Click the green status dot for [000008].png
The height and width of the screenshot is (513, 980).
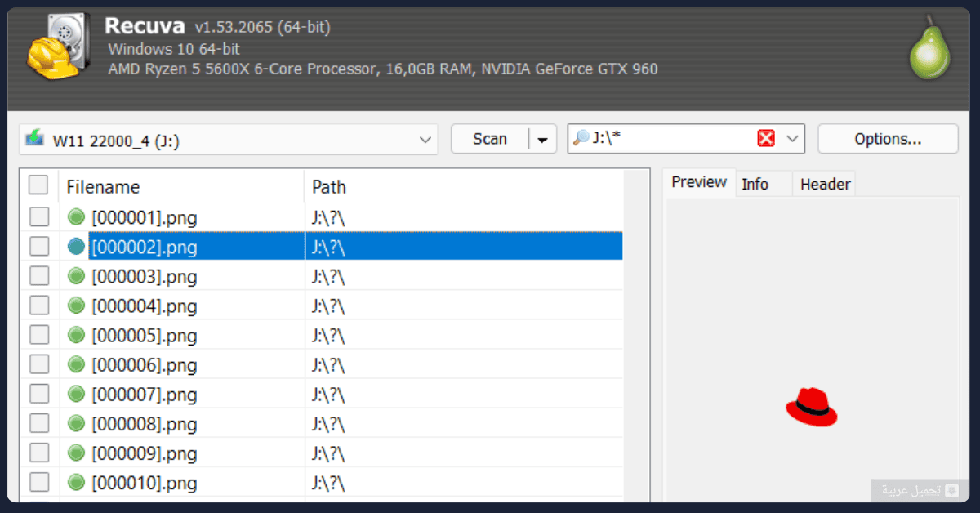coord(76,423)
